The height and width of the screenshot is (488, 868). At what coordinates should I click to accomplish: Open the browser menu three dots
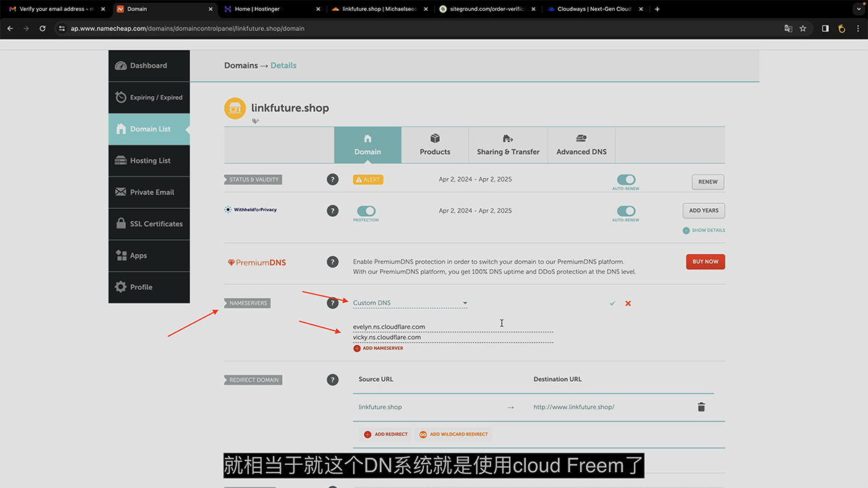pyautogui.click(x=857, y=28)
